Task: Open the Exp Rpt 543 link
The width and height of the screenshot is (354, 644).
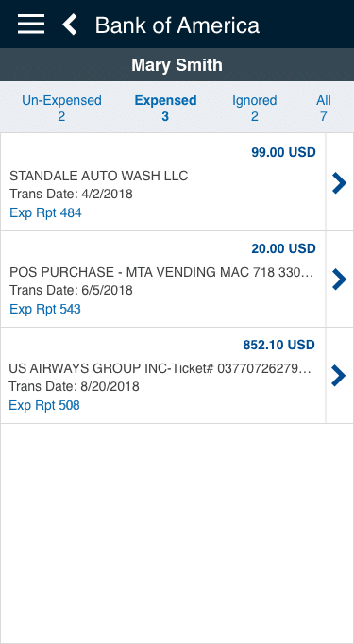Action: [x=45, y=309]
